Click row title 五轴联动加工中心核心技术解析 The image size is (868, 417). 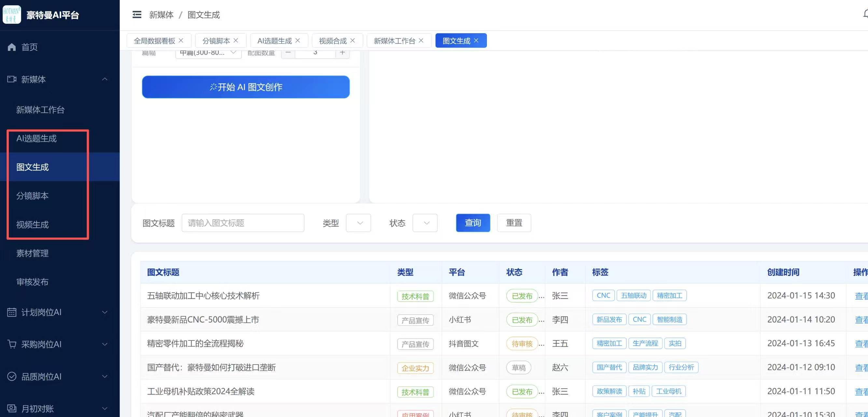[203, 295]
